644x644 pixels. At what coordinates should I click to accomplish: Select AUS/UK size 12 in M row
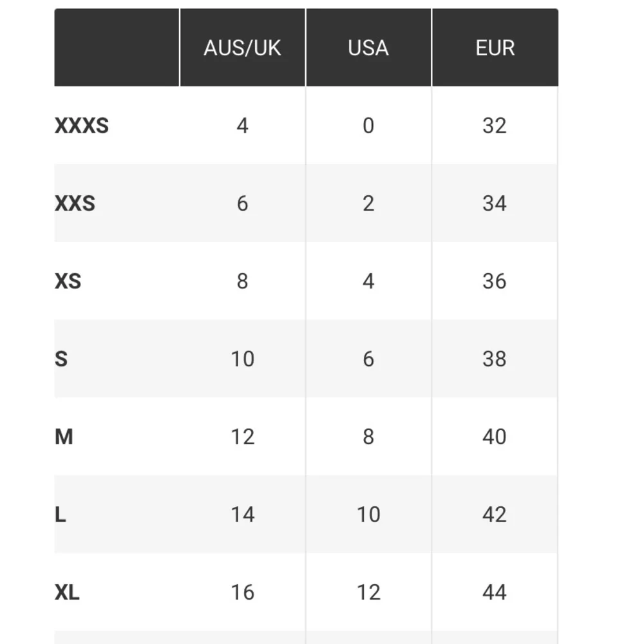(x=242, y=437)
